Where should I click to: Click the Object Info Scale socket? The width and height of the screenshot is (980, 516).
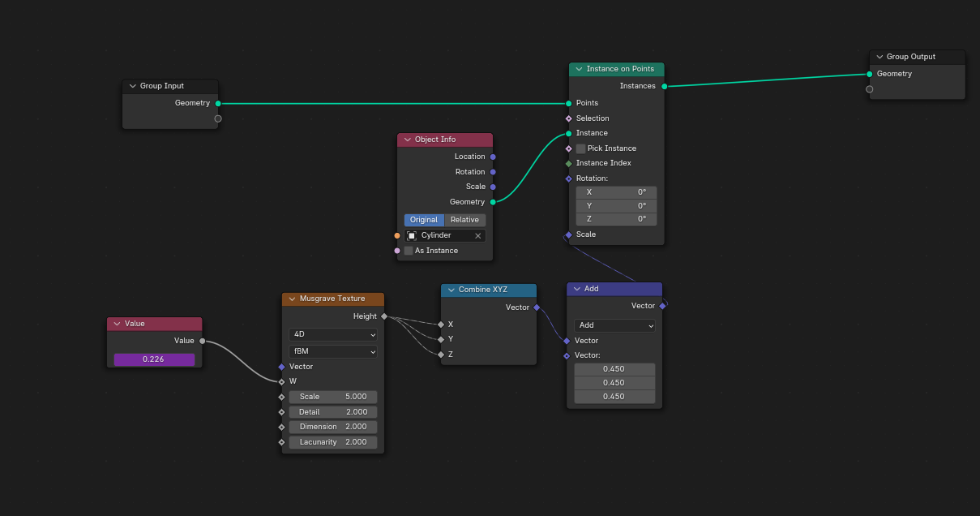click(x=493, y=187)
